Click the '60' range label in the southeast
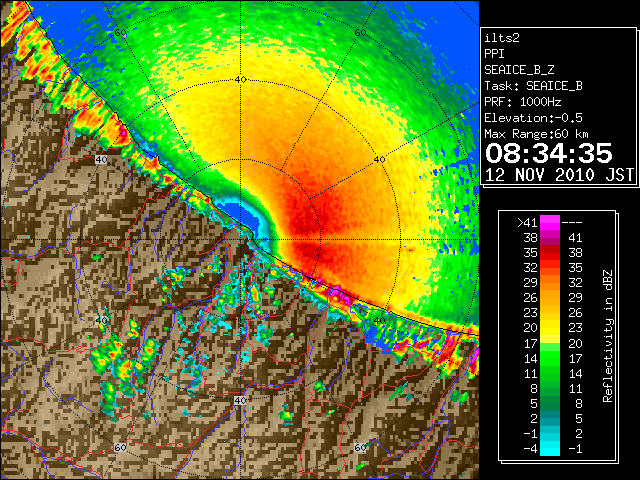This screenshot has width=640, height=480. [x=360, y=447]
